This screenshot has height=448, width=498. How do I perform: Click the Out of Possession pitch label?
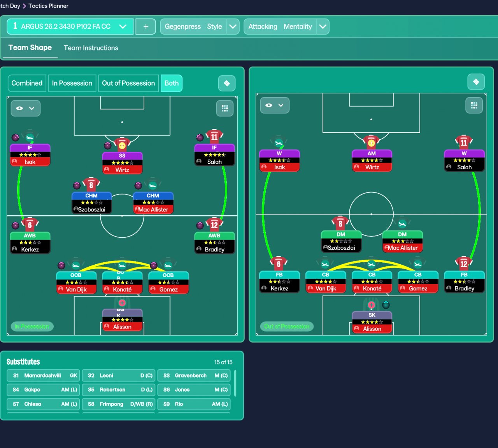coord(287,326)
